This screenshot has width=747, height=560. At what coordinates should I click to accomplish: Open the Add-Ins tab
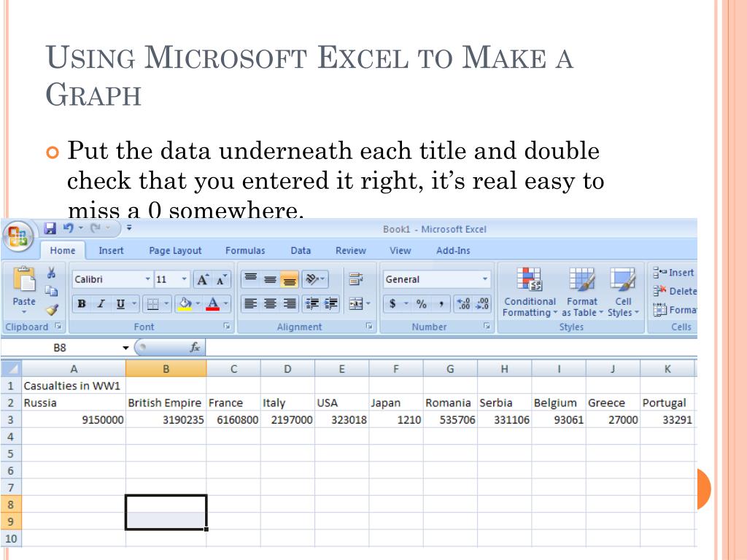point(453,251)
